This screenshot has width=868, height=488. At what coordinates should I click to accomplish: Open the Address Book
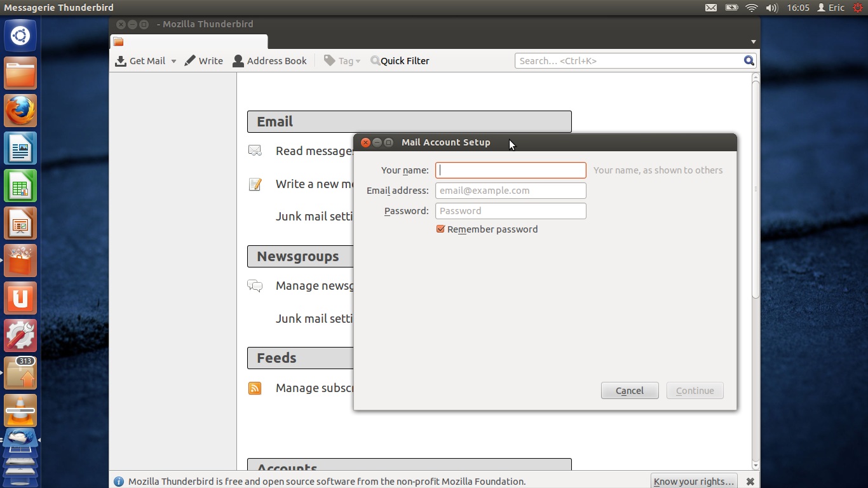pyautogui.click(x=269, y=61)
